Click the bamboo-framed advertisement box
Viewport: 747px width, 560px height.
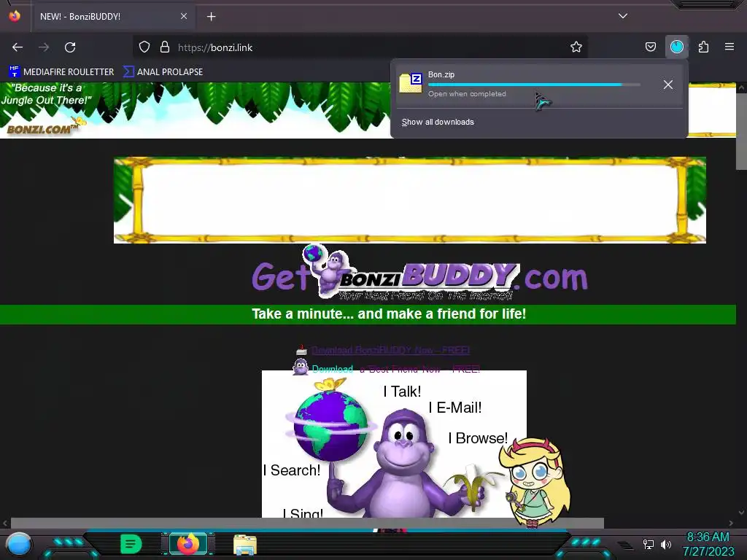pyautogui.click(x=410, y=200)
